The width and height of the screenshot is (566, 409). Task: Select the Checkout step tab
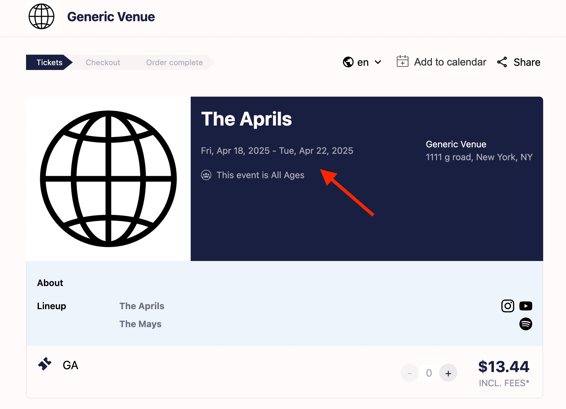click(103, 62)
